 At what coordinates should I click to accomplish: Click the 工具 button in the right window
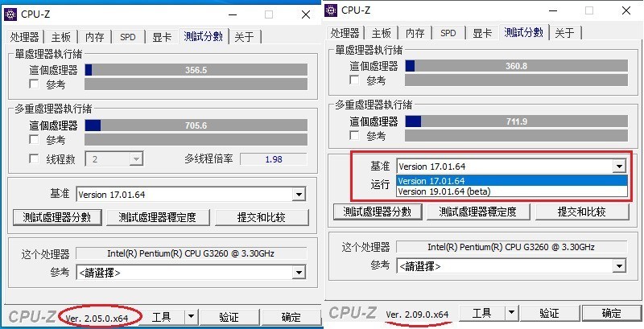[481, 314]
